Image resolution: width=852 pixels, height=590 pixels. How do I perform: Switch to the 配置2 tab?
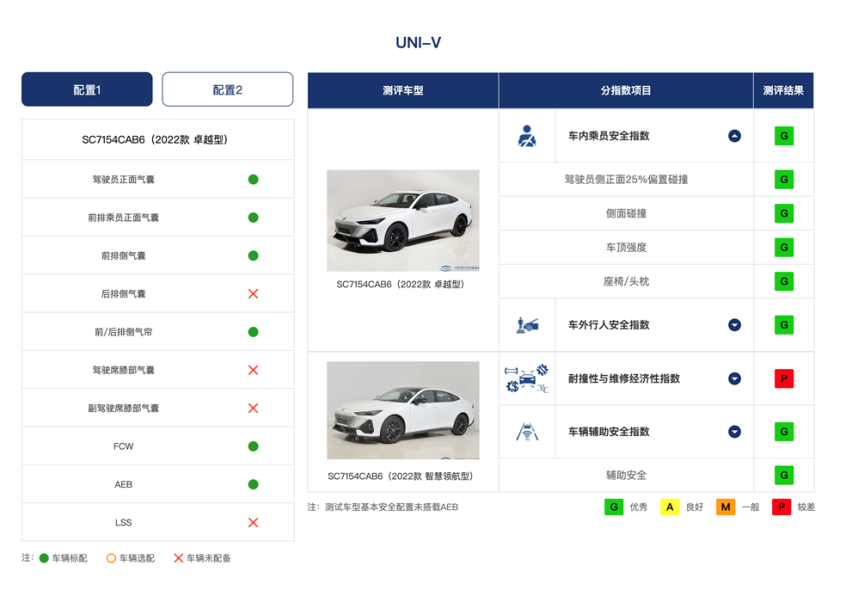[228, 90]
